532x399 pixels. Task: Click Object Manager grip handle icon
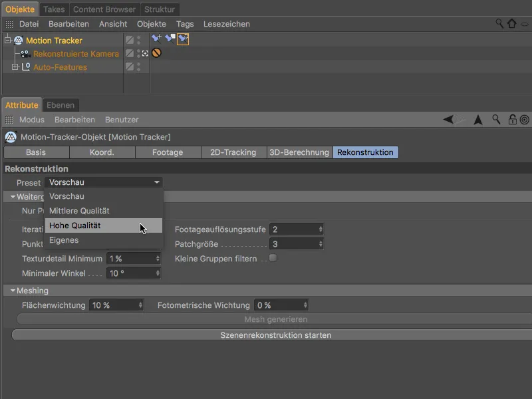[x=9, y=24]
